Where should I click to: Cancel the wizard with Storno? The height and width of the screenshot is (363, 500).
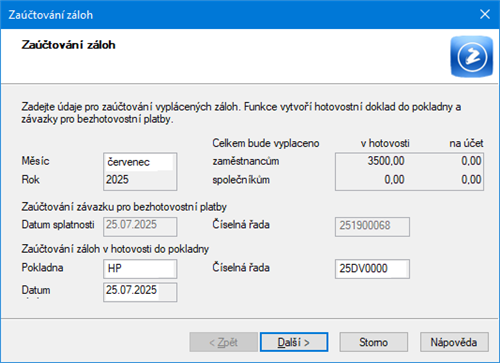point(373,342)
